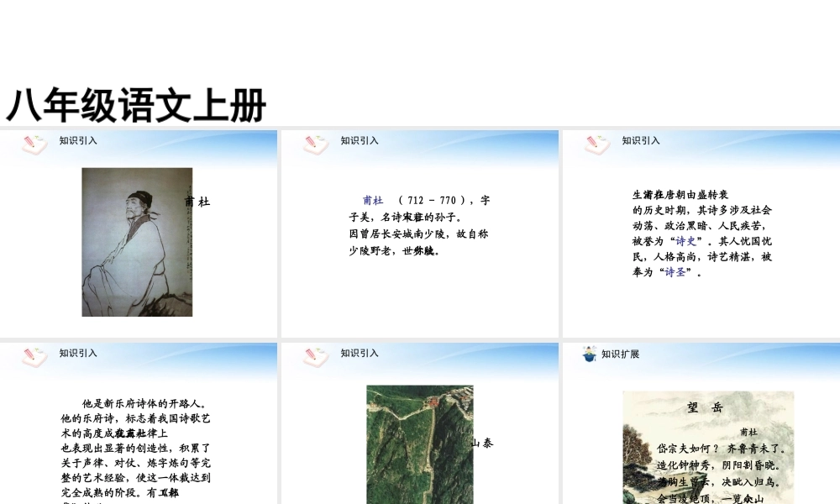Screen dimensions: 840x504
Task: Click 知识引入 label on the 诗史 slide
Action: point(641,141)
